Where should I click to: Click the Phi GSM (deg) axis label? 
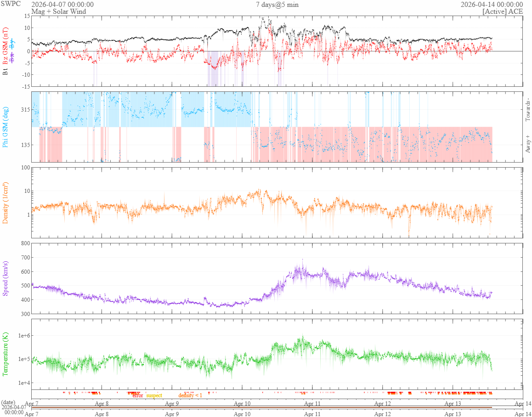5,127
